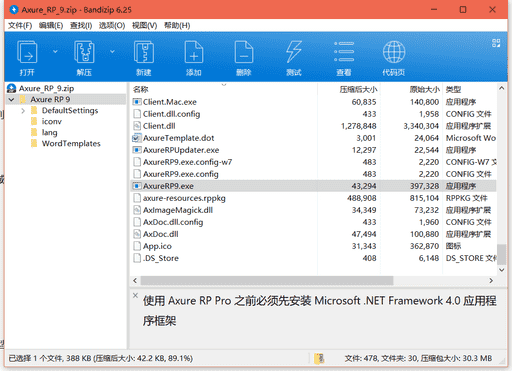Select the file AxureRPUpdater.exe
The height and width of the screenshot is (371, 512).
pos(181,150)
